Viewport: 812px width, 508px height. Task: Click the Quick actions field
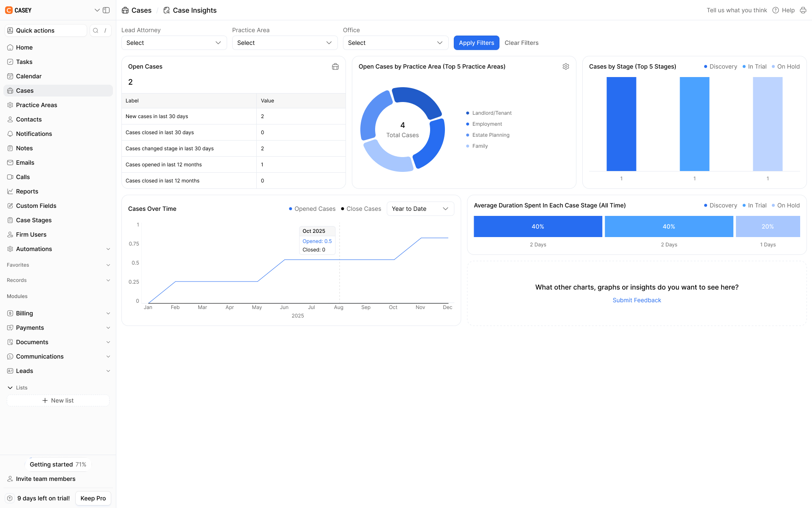tap(46, 30)
